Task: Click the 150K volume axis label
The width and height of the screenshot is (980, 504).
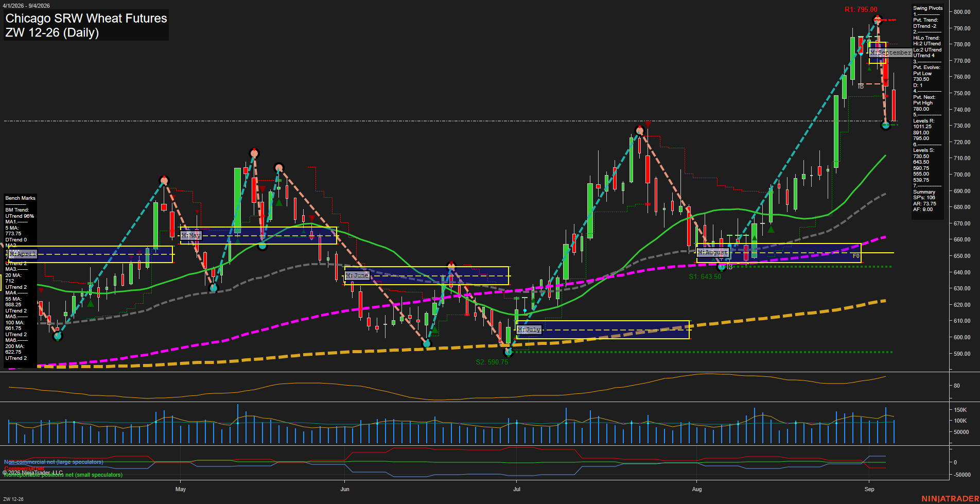Action: (960, 410)
